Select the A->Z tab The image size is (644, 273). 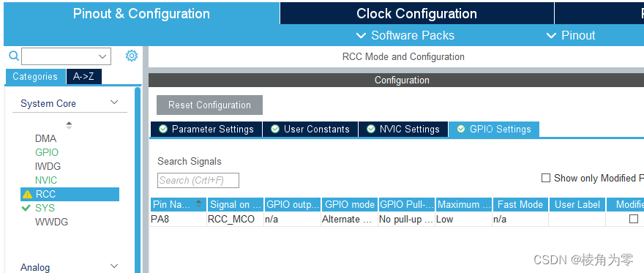point(83,77)
